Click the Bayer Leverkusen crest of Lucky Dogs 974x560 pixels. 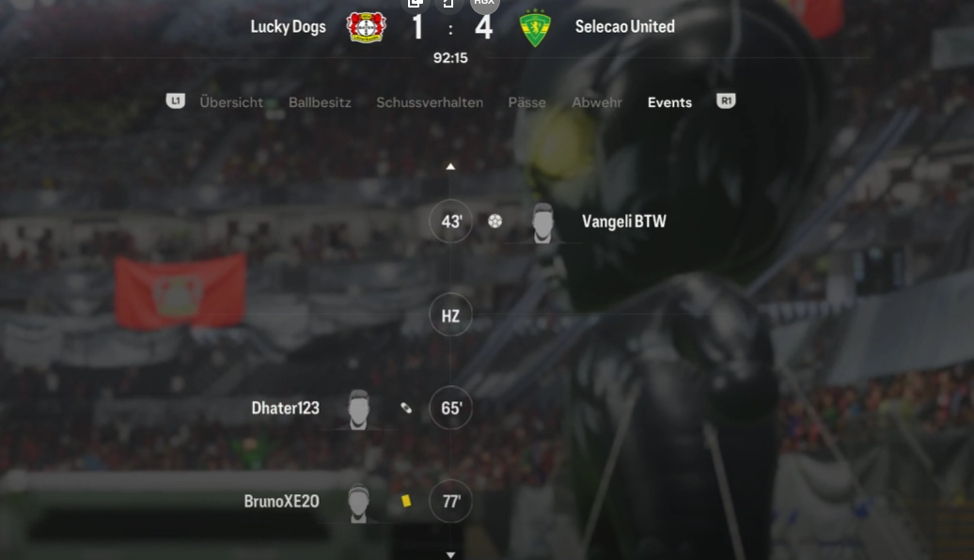366,26
